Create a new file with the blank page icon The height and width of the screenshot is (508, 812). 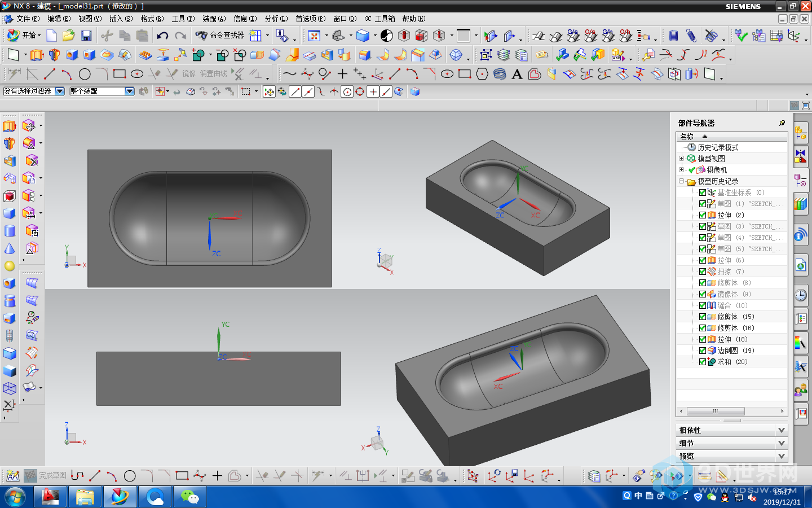(x=51, y=36)
